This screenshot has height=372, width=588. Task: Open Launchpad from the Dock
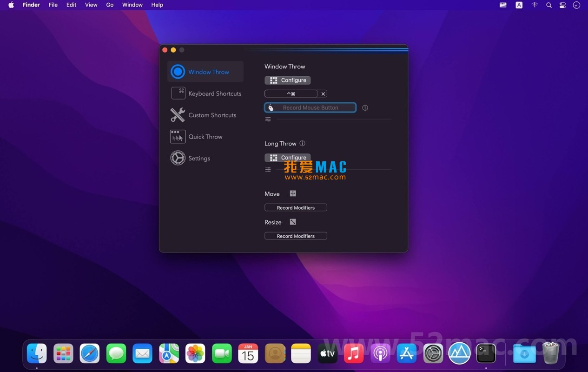point(63,354)
